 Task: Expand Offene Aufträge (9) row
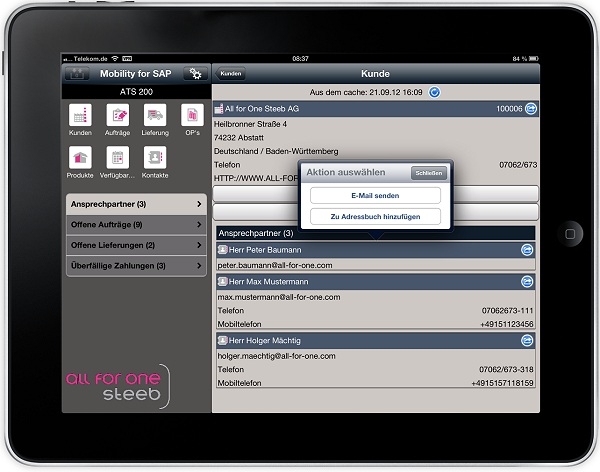135,225
